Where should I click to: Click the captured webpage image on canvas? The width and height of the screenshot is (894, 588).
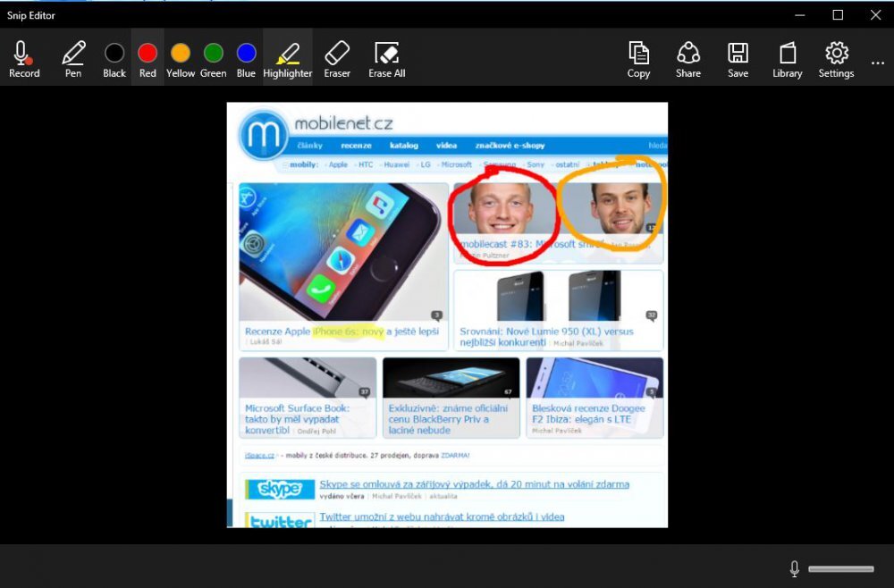pos(447,315)
